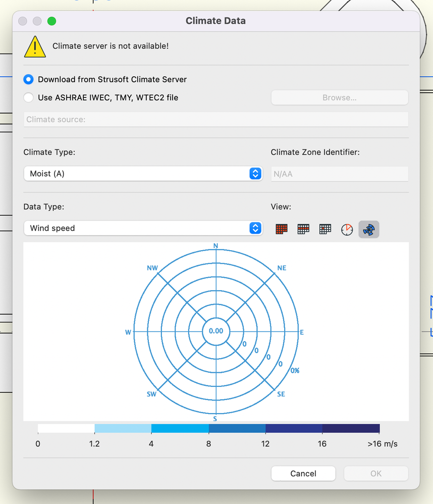Click the Climate source input field
Viewport: 433px width, 504px height.
[215, 119]
